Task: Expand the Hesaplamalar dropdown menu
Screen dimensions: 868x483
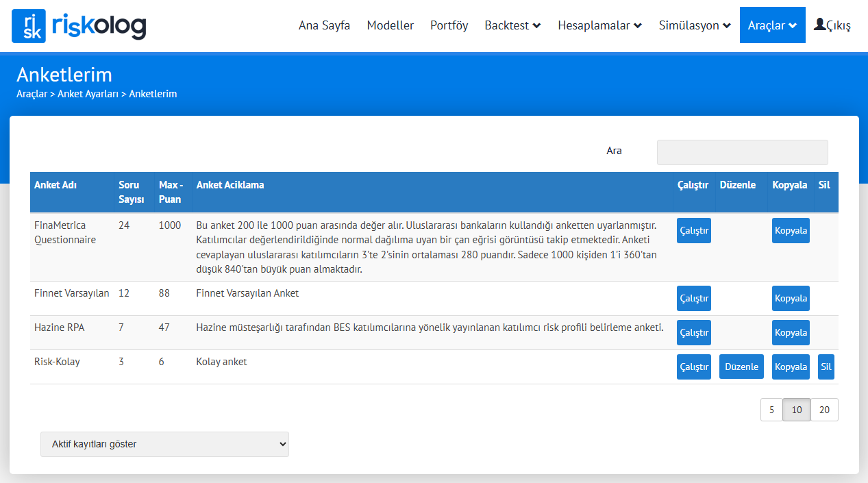Action: pyautogui.click(x=599, y=25)
